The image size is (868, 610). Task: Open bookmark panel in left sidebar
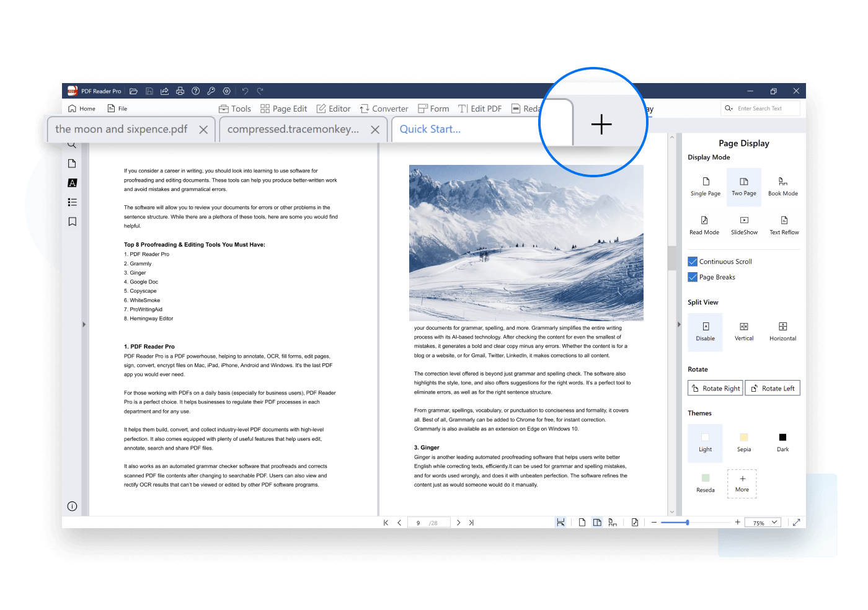(73, 222)
